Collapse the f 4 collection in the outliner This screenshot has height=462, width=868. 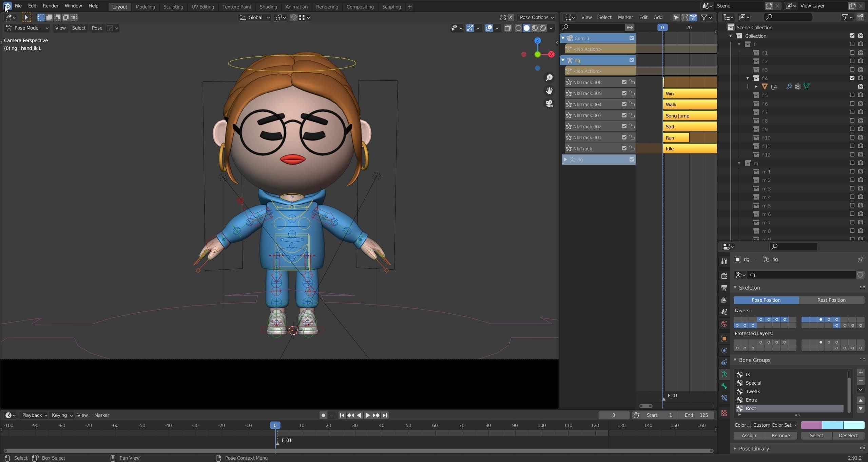748,78
